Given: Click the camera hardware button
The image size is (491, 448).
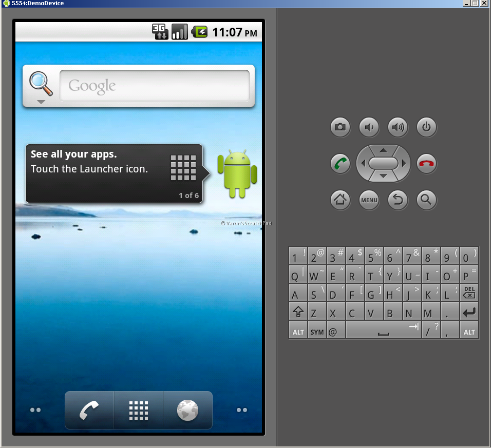Looking at the screenshot, I should click(x=340, y=127).
